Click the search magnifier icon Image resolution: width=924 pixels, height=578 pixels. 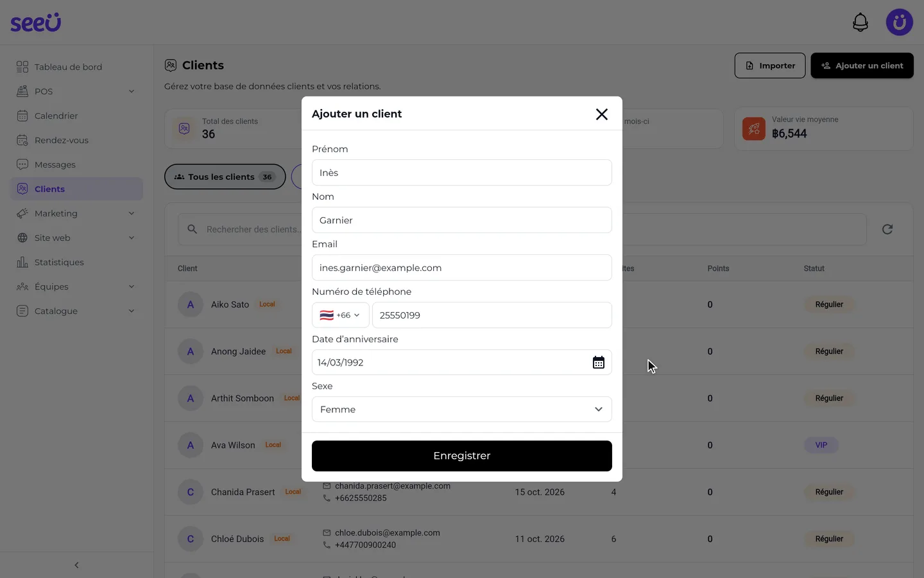click(x=192, y=229)
